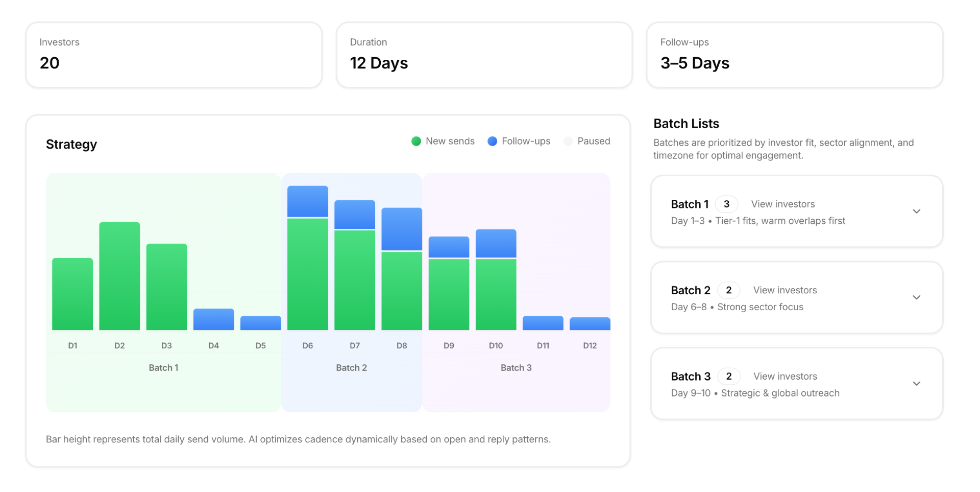Expand the Batch 2 chevron
This screenshot has height=492, width=980.
tap(916, 297)
